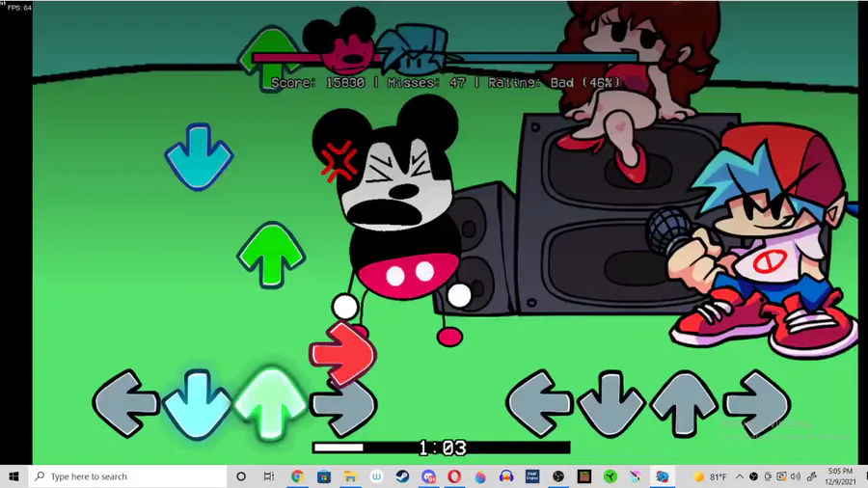
Task: Click the 81°F weather widget
Action: click(710, 476)
